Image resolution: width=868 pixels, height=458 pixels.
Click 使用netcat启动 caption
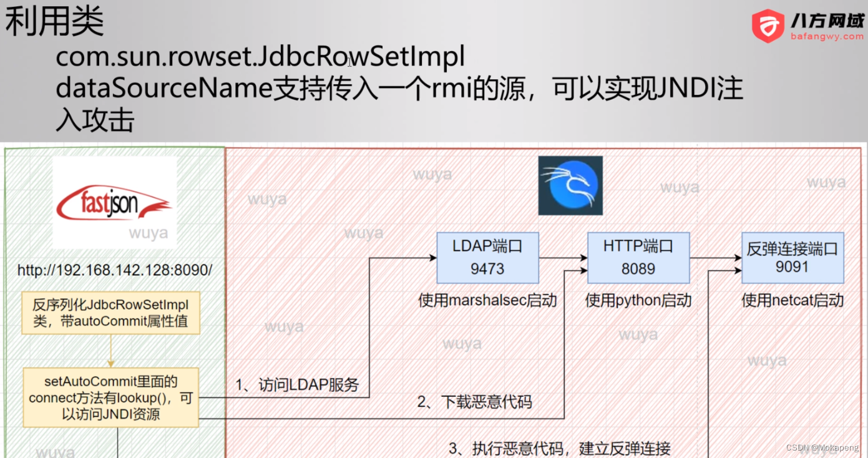[792, 300]
